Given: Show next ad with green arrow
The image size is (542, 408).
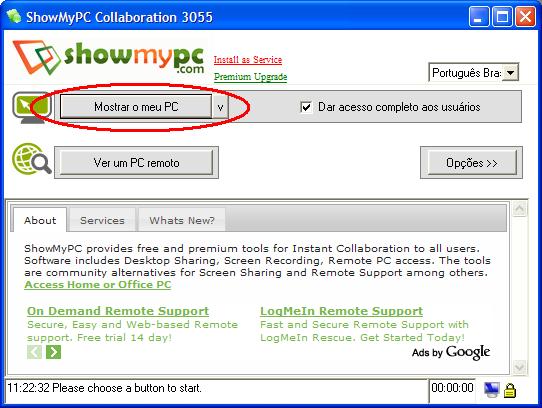Looking at the screenshot, I should pos(54,352).
